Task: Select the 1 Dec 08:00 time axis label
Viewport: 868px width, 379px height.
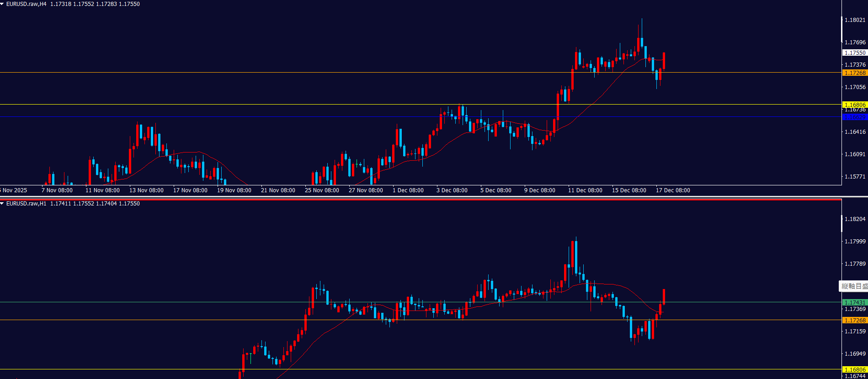Action: coord(408,190)
